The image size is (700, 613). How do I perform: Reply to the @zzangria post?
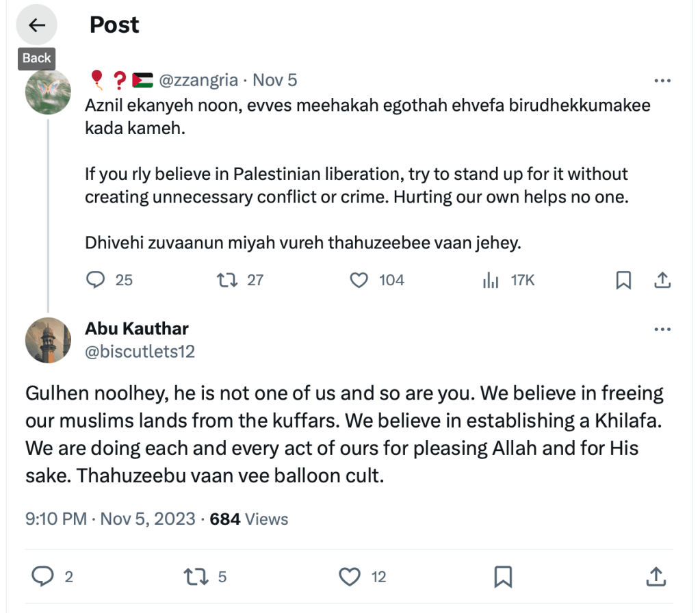tap(97, 280)
